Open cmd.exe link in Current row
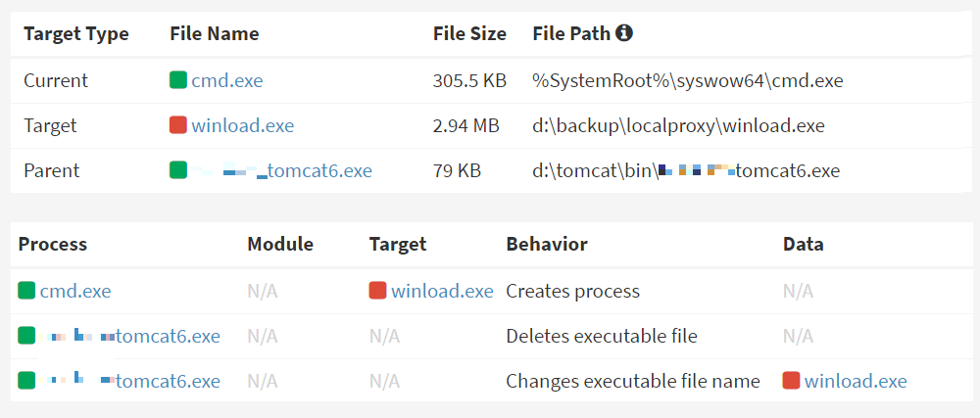This screenshot has width=980, height=418. [x=227, y=80]
